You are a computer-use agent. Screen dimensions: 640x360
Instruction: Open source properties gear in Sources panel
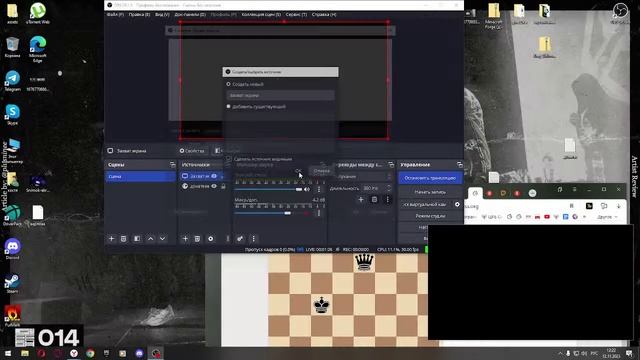(x=211, y=239)
